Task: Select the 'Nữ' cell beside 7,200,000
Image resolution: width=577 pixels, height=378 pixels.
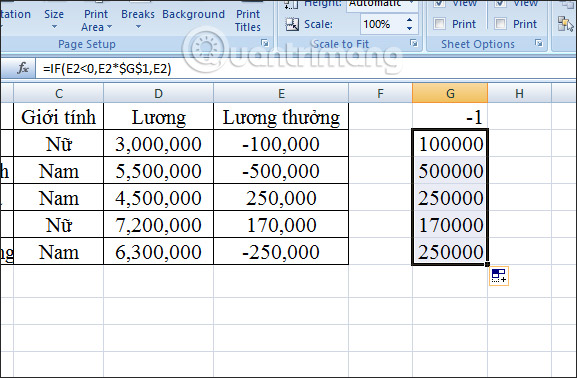Action: click(59, 225)
